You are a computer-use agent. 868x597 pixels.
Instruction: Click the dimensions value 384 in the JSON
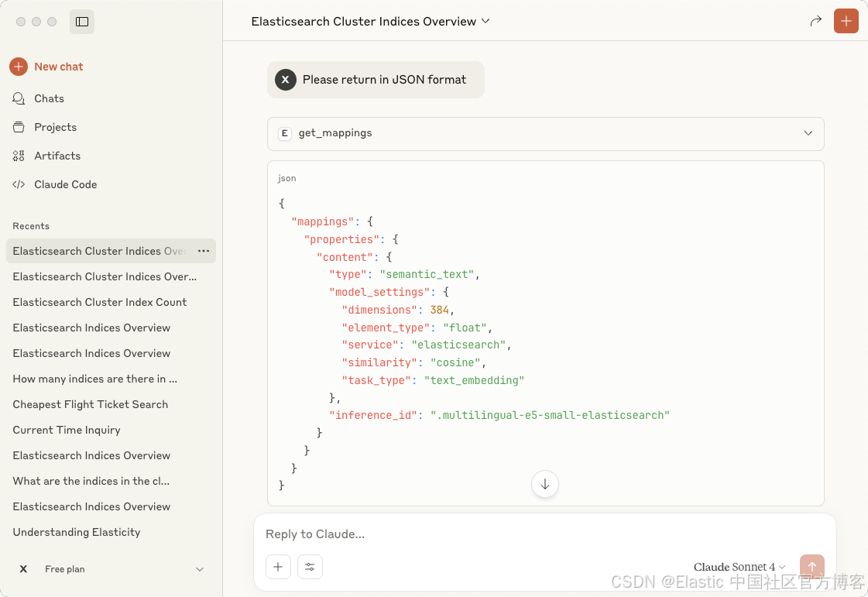(440, 311)
